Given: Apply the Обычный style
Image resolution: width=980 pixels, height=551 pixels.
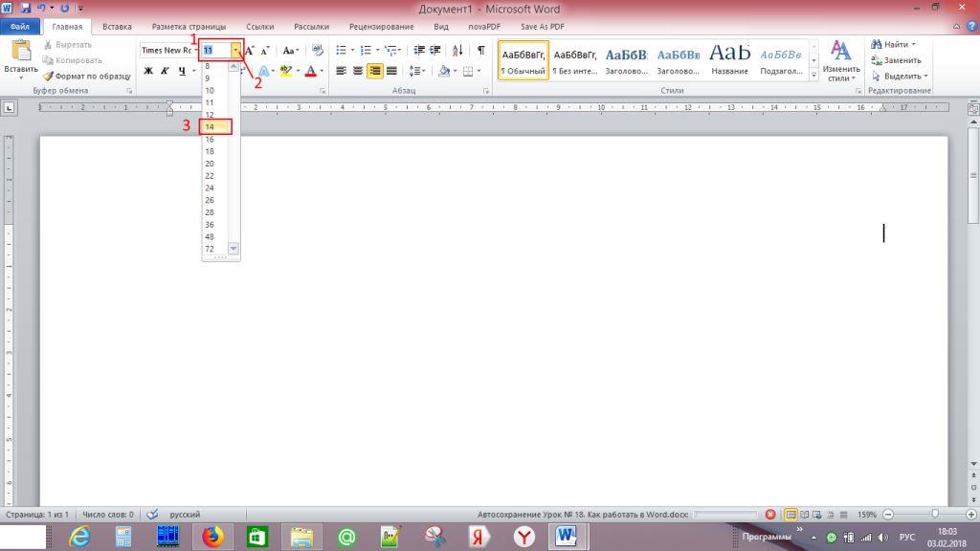Looking at the screenshot, I should coord(523,60).
